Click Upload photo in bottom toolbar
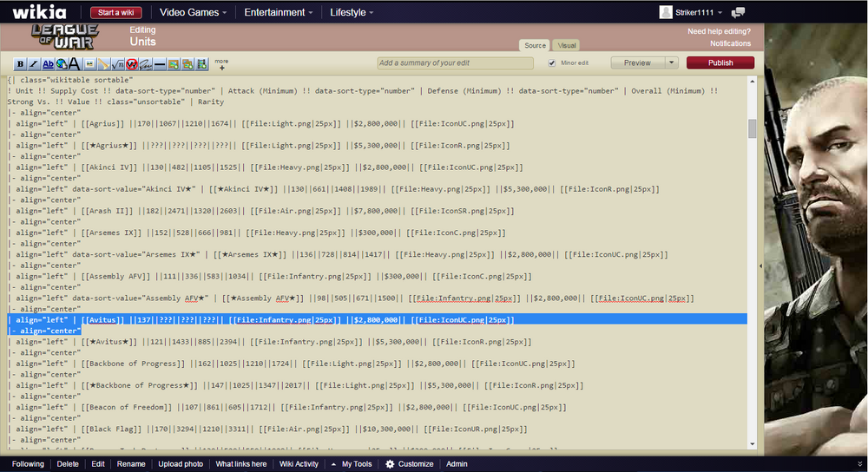 click(181, 463)
